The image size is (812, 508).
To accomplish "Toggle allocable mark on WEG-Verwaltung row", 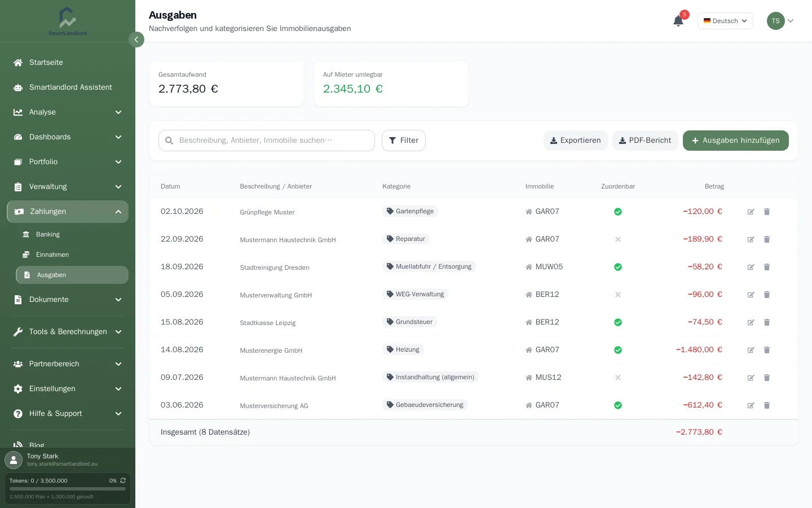I will [618, 295].
